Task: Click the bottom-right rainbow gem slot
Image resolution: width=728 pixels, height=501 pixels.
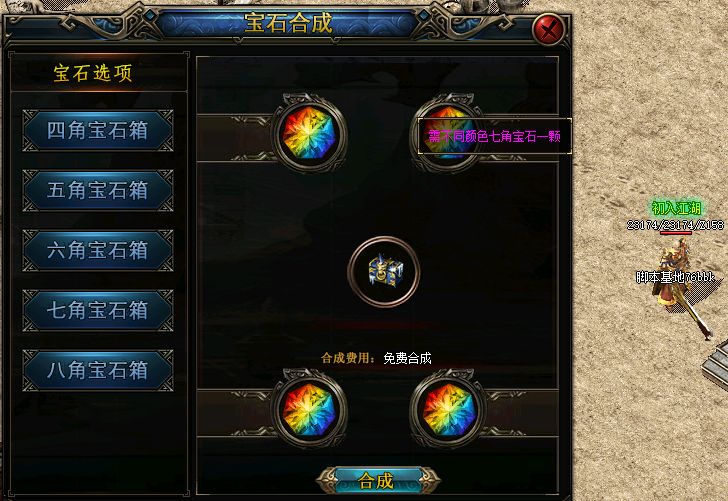Action: 448,409
